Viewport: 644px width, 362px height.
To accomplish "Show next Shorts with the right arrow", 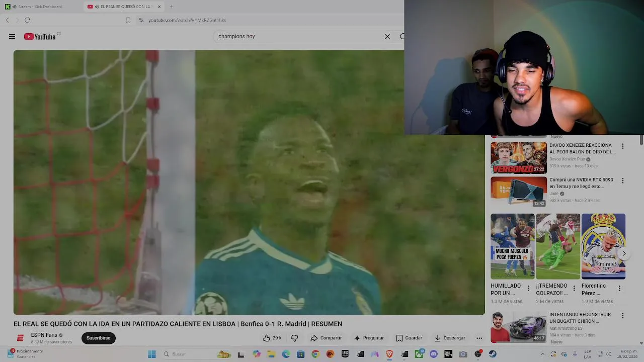I will click(624, 253).
